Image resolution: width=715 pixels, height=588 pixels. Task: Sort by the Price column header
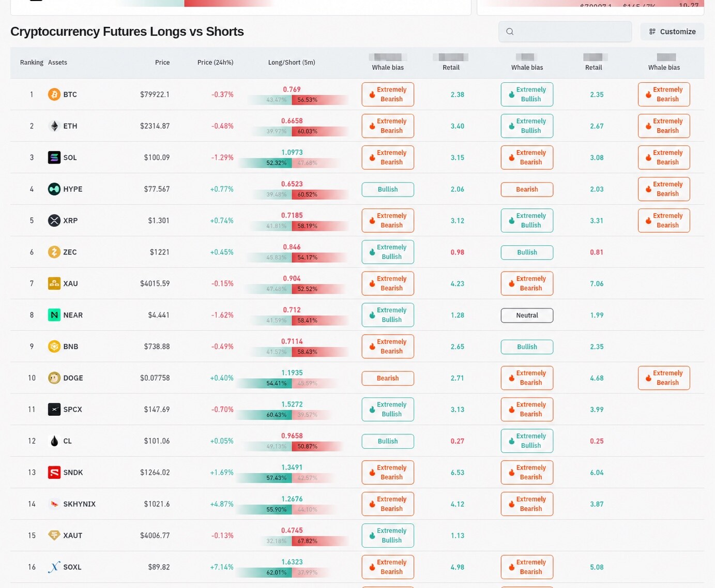click(x=162, y=63)
